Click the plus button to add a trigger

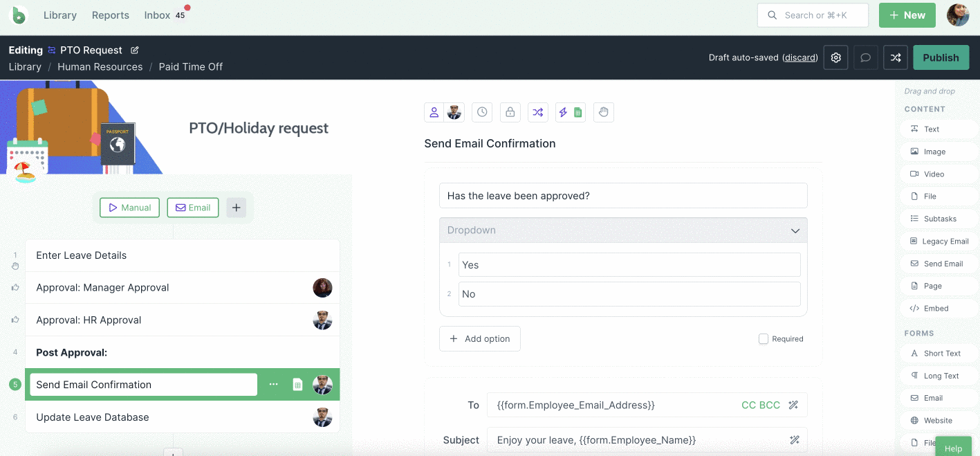coord(236,208)
